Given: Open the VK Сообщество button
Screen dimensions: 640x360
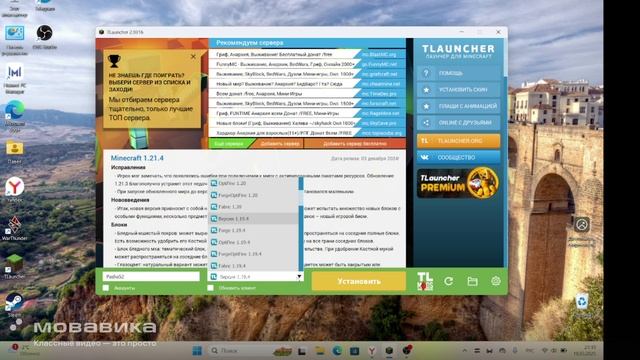Looking at the screenshot, I should tap(458, 157).
